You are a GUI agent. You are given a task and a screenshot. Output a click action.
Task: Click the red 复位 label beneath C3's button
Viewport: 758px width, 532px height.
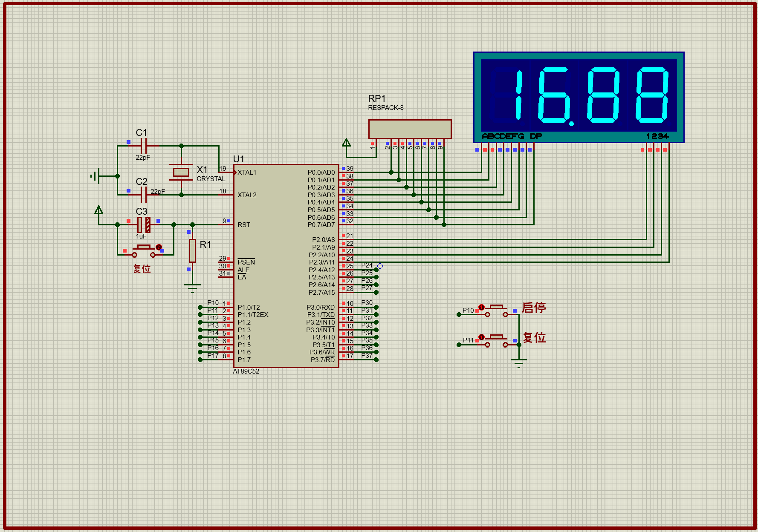(x=142, y=269)
